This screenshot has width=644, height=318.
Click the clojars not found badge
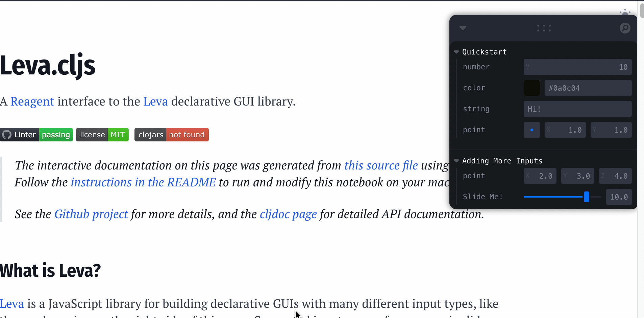pos(172,135)
